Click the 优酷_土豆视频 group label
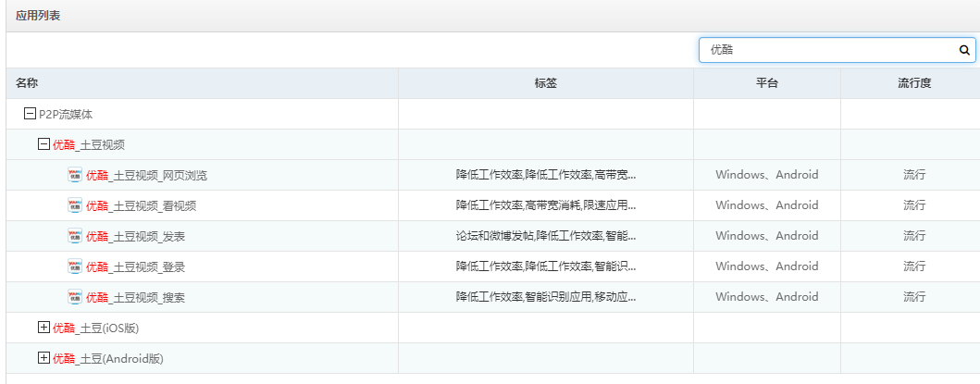 [x=89, y=145]
